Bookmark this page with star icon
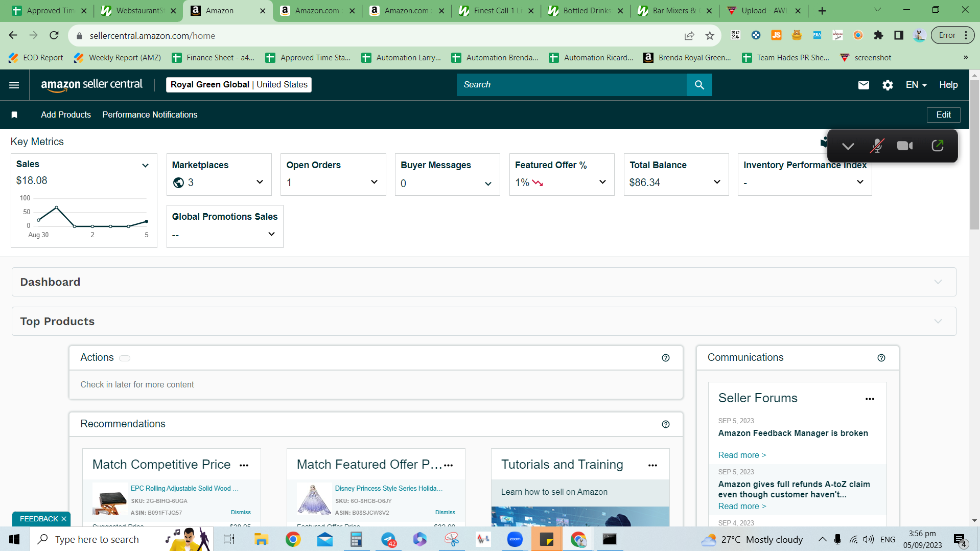 pos(710,36)
